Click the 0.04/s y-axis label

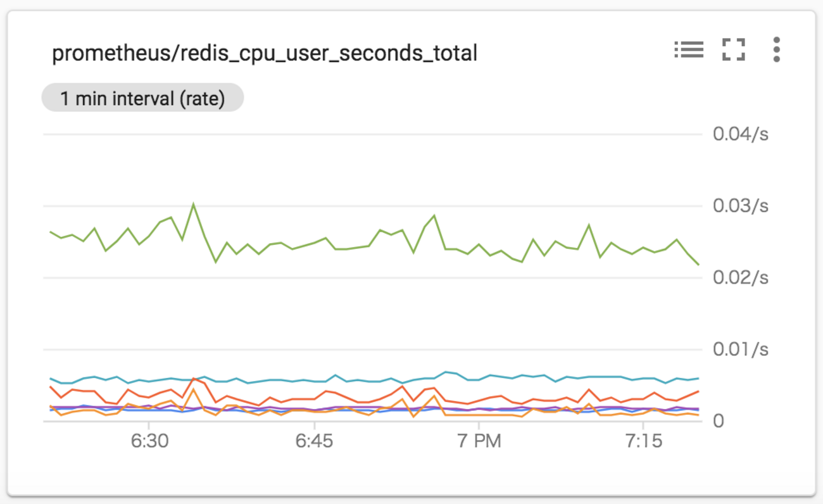click(740, 134)
